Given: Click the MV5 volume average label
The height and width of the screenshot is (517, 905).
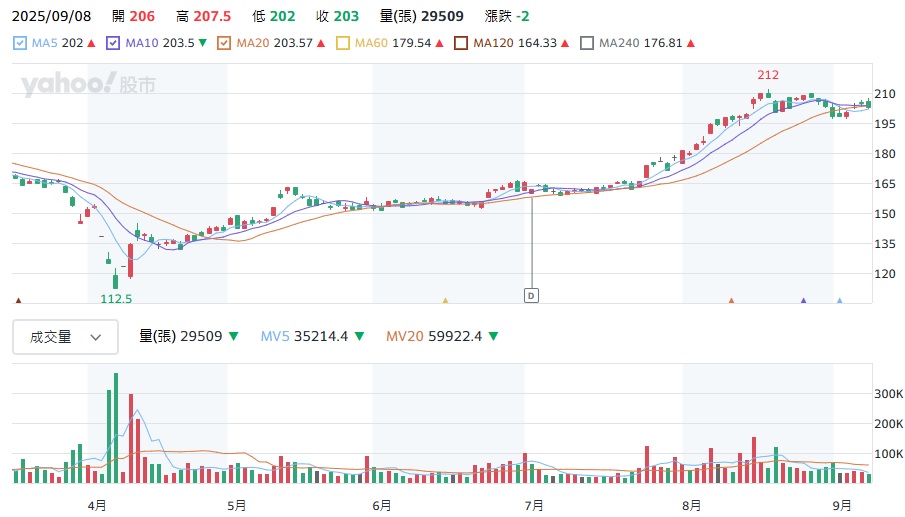Looking at the screenshot, I should (x=276, y=337).
